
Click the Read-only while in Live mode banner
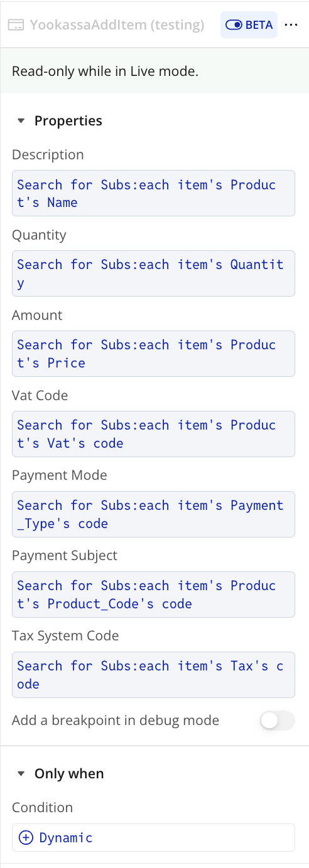click(x=154, y=71)
